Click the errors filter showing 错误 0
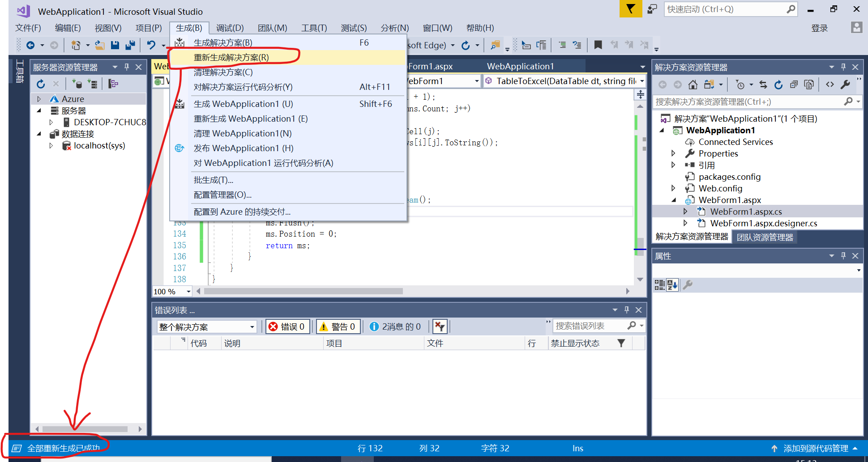 (287, 326)
